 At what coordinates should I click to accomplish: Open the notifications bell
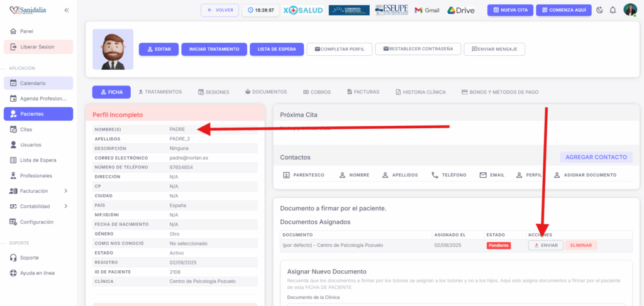click(x=613, y=10)
